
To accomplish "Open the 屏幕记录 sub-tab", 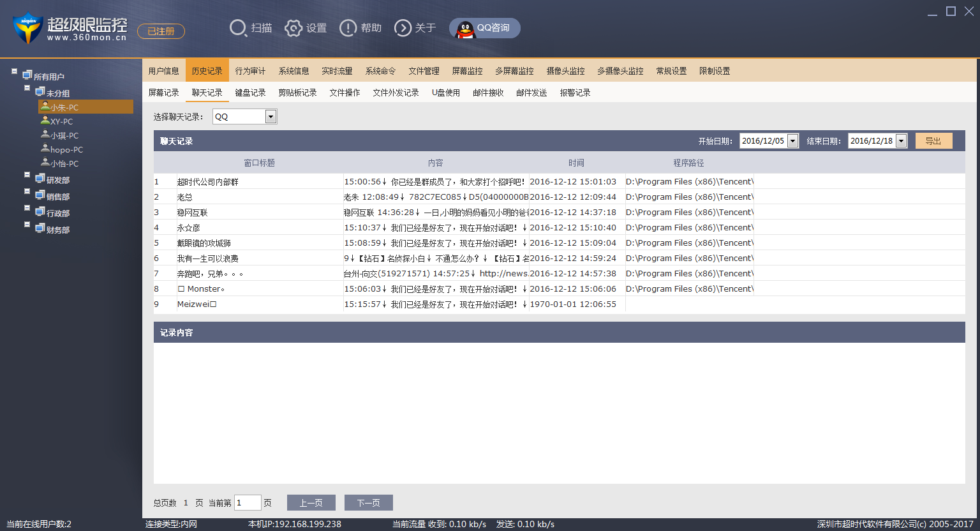I will pyautogui.click(x=164, y=93).
